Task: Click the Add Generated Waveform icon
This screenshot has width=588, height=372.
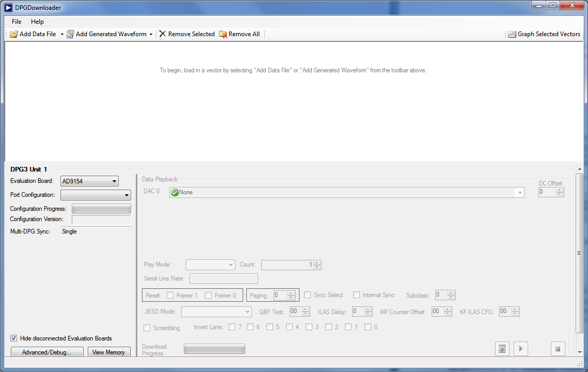Action: [70, 34]
